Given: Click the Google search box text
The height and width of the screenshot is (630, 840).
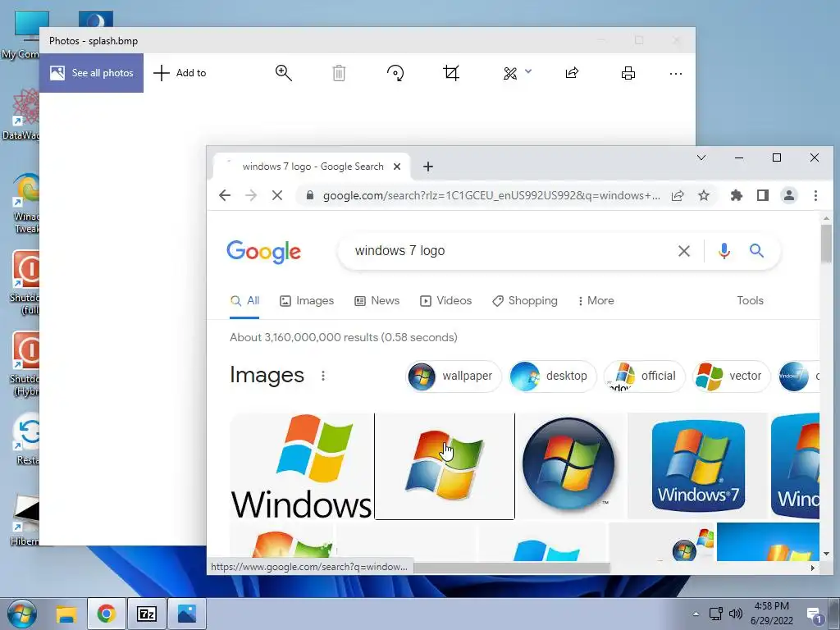Looking at the screenshot, I should (399, 251).
